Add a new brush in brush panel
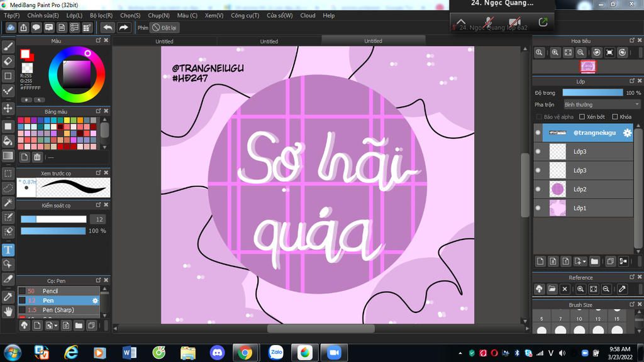 37,326
